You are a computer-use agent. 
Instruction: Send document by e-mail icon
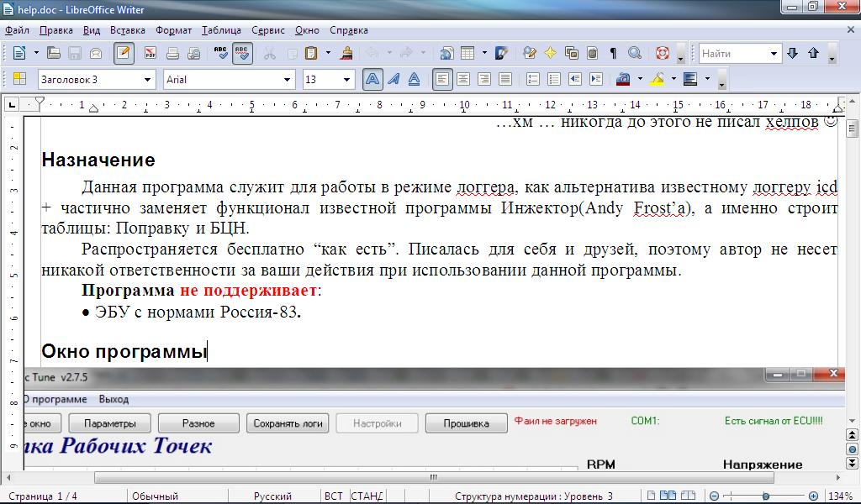point(96,53)
